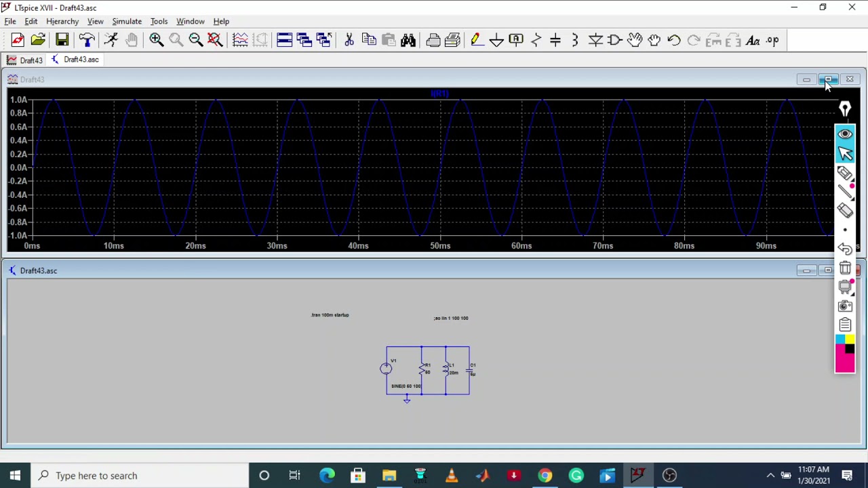This screenshot has height=488, width=868.
Task: Add SPICE directive .op tool
Action: pos(772,41)
